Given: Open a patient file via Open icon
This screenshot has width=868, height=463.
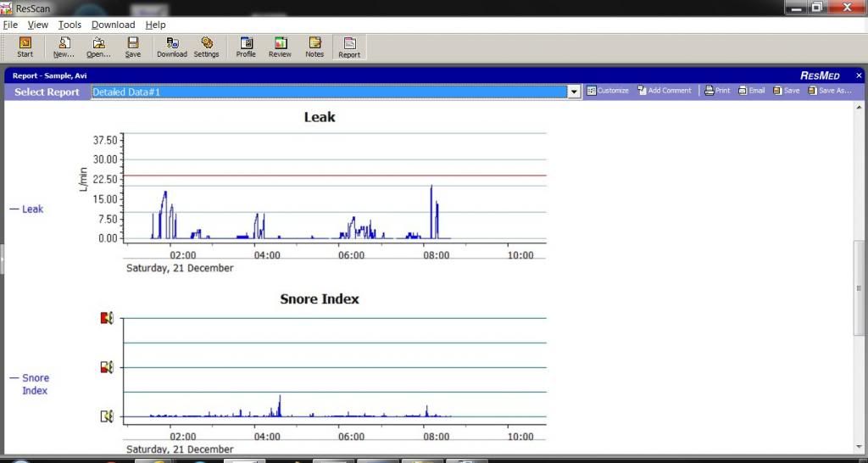Looking at the screenshot, I should click(x=98, y=47).
